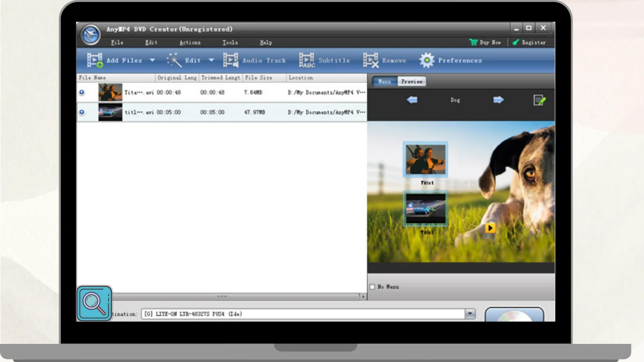
Task: Click the Remove file icon
Action: 371,60
